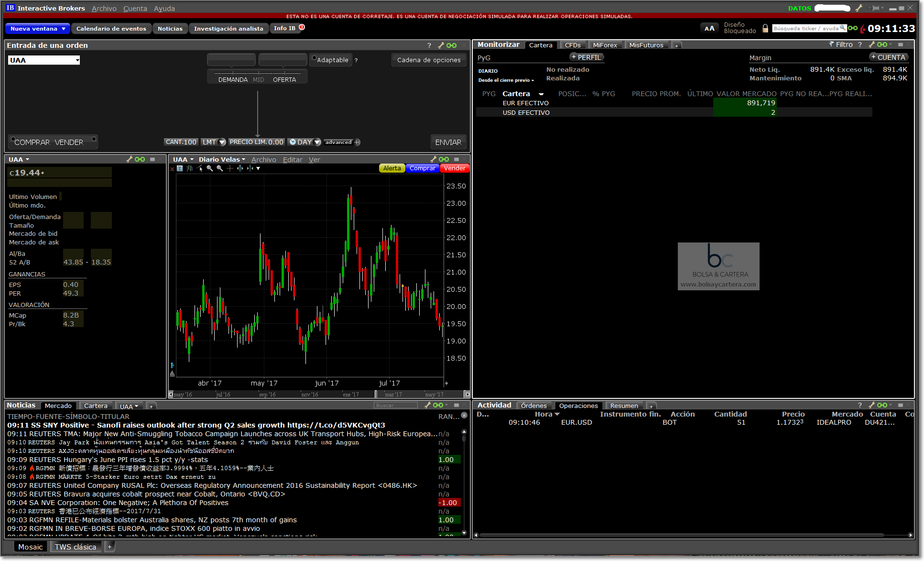Click the zoom out magnifier in the chart toolbar
The image size is (924, 561).
(219, 168)
